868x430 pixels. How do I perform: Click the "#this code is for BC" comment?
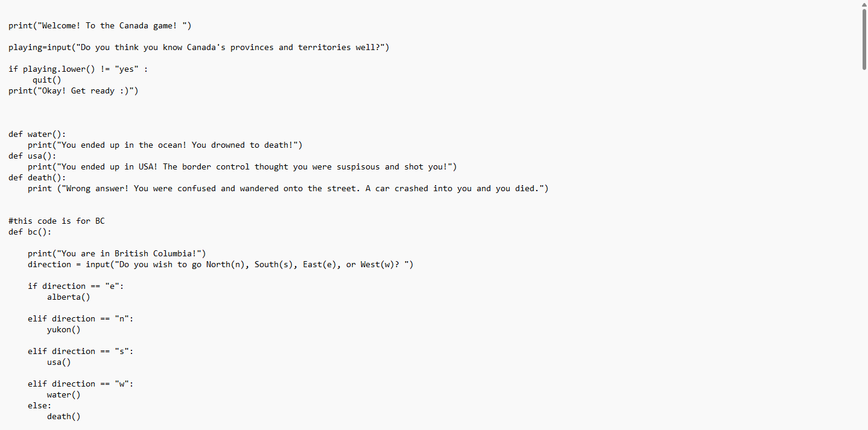(56, 221)
